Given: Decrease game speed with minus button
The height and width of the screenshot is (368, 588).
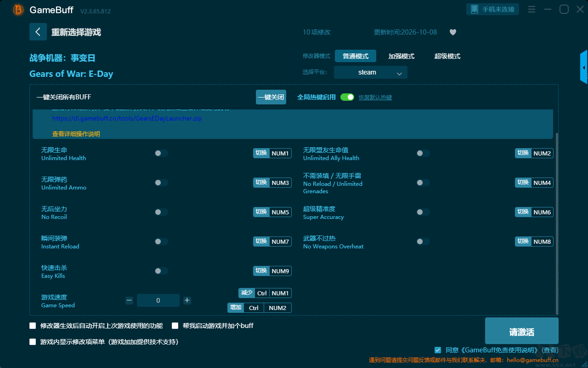Looking at the screenshot, I should click(129, 300).
